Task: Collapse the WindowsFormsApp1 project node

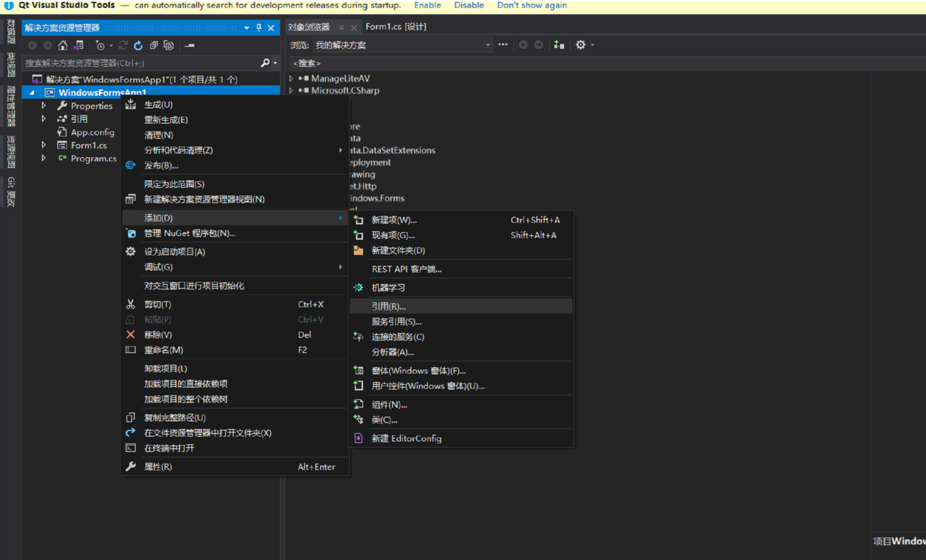Action: 32,92
